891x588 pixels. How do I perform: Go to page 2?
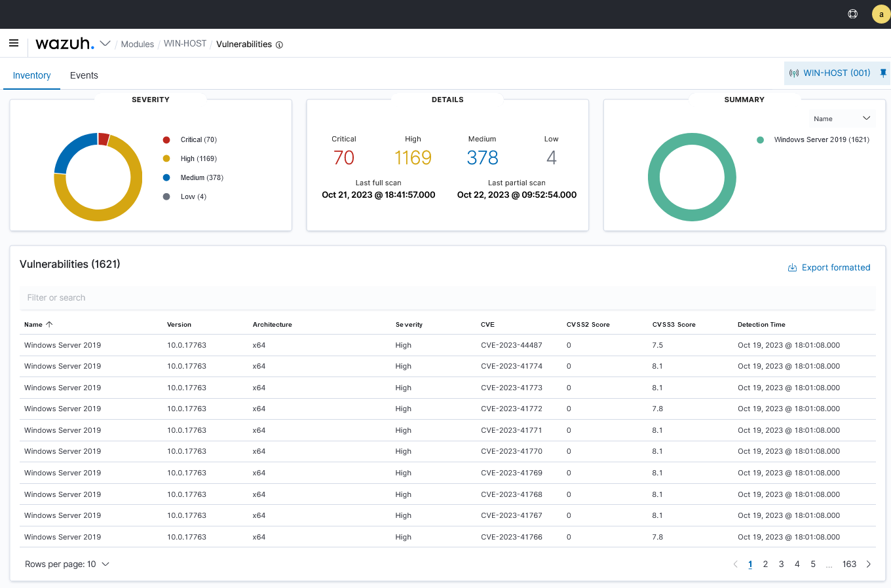click(765, 564)
